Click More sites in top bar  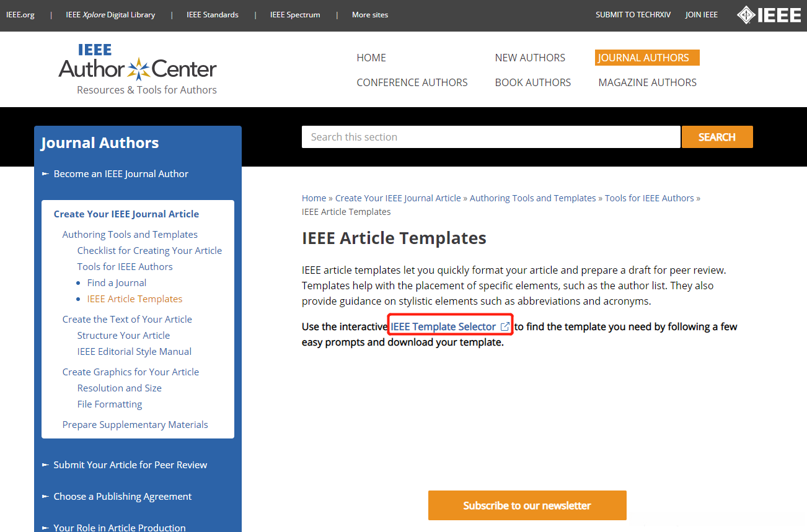point(370,15)
